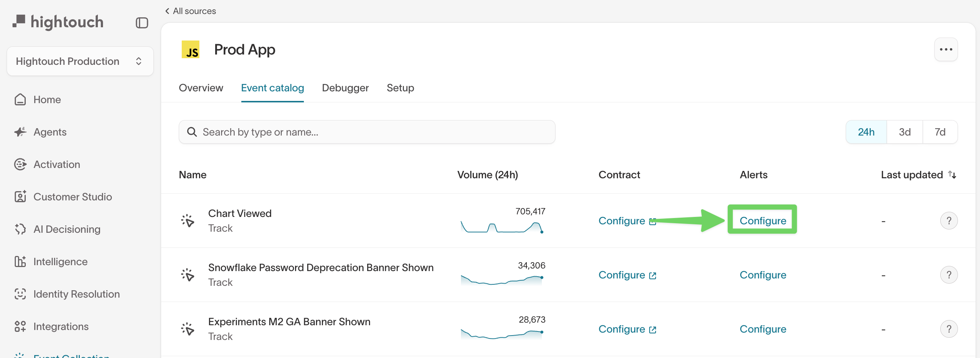Open the ellipsis menu for Prod App
This screenshot has width=980, height=358.
tap(946, 49)
